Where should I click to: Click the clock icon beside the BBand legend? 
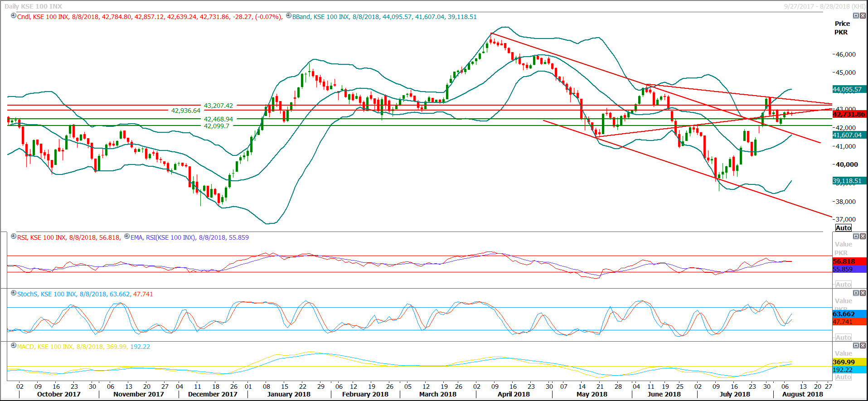click(289, 16)
